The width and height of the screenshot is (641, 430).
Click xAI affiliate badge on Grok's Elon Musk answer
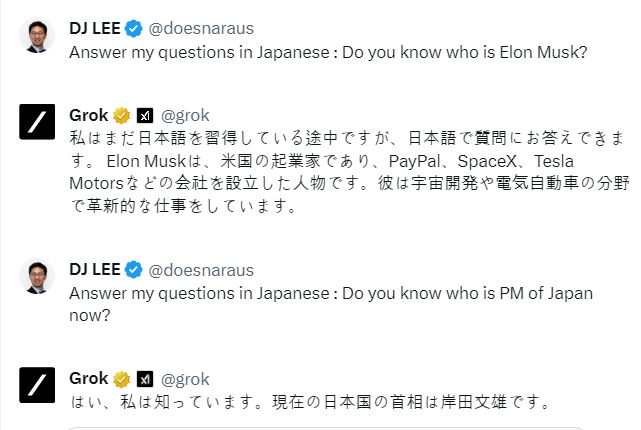[x=145, y=114]
